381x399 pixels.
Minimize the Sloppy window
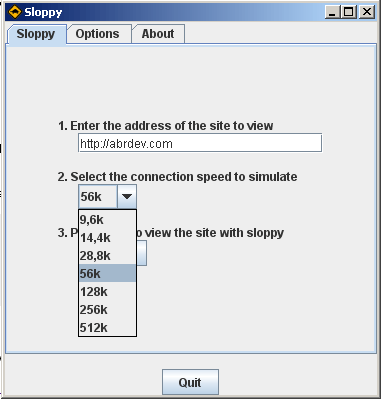pyautogui.click(x=333, y=12)
